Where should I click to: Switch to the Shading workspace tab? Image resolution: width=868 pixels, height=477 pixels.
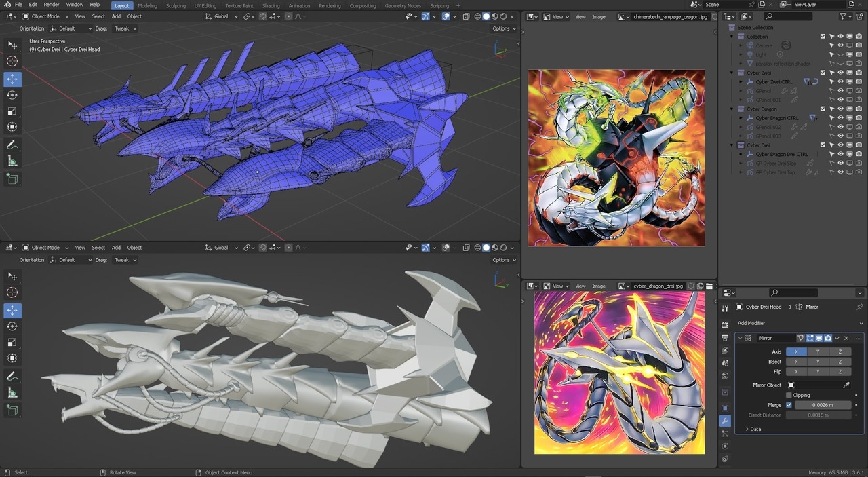(x=271, y=5)
